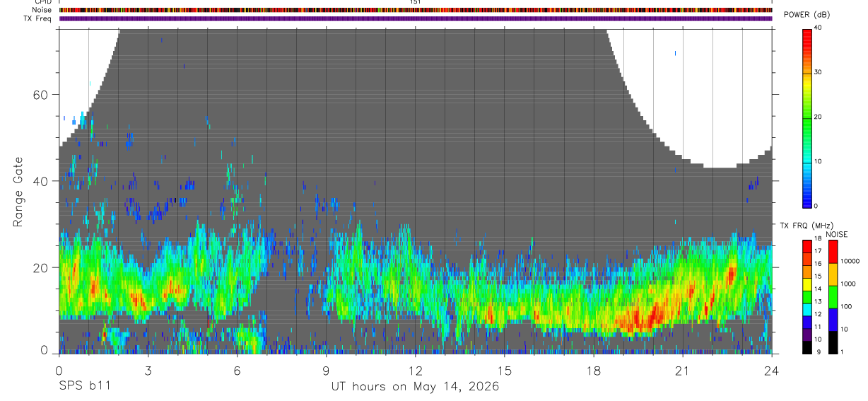Click the 10 tick on the power colorbar
The height and width of the screenshot is (401, 868).
[818, 161]
